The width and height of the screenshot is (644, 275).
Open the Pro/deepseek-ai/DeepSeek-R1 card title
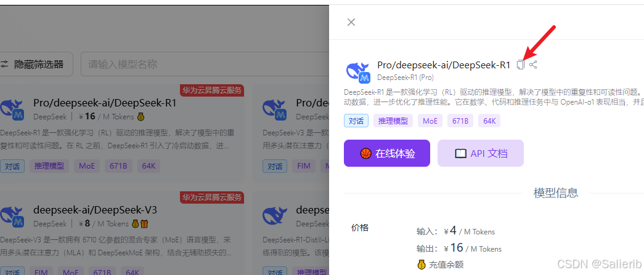point(105,103)
